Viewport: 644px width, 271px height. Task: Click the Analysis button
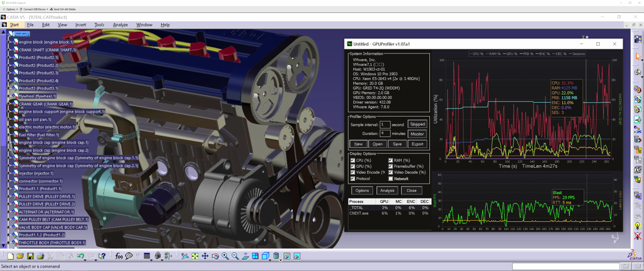387,191
